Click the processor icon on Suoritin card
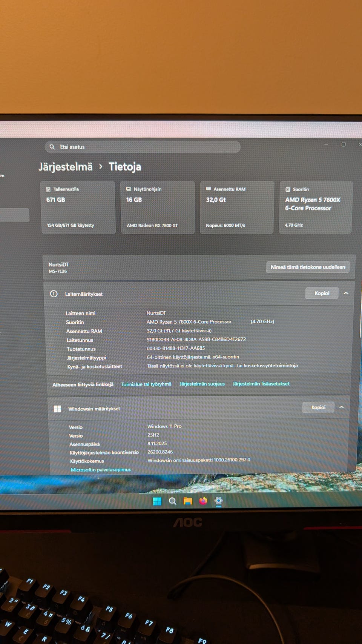The width and height of the screenshot is (362, 644). [x=288, y=189]
